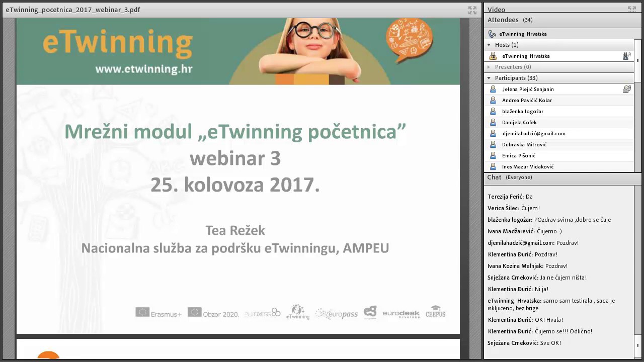Click chat message Ivana Kozina Melnjak: Pozdrav!
This screenshot has width=644, height=362.
pyautogui.click(x=528, y=266)
